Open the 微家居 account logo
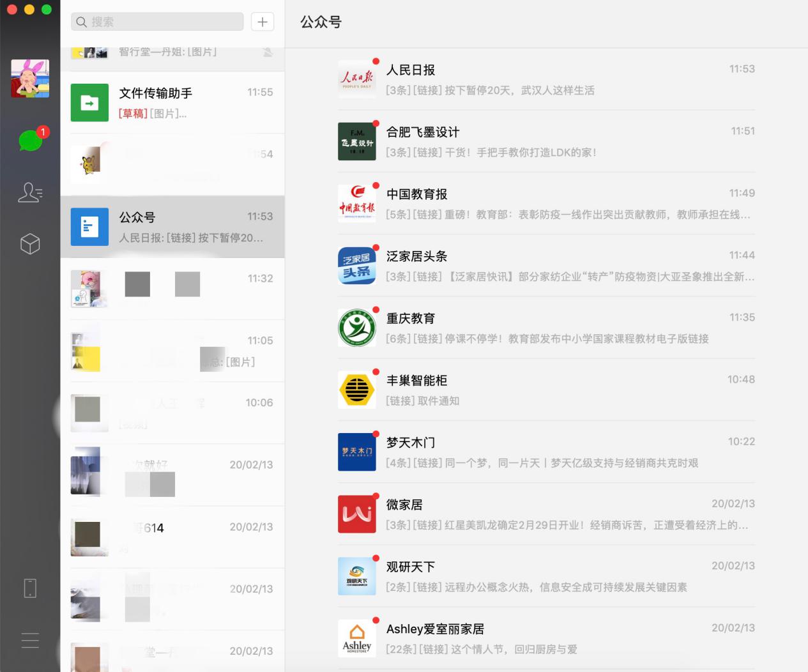Screen dimensions: 808x672 (x=357, y=514)
